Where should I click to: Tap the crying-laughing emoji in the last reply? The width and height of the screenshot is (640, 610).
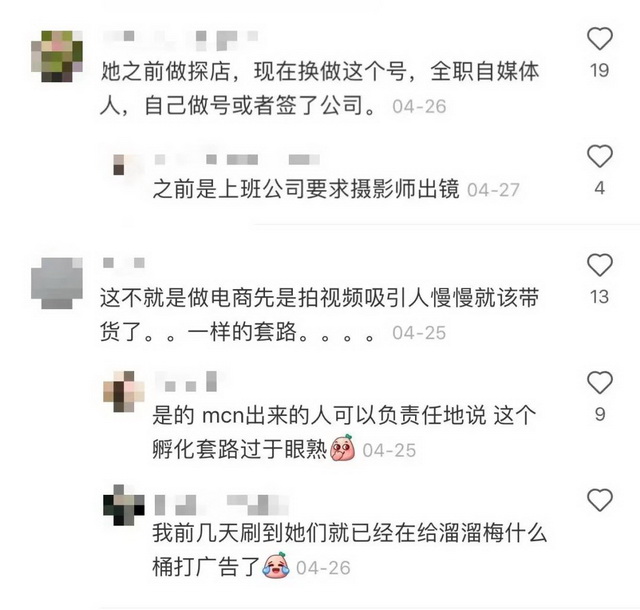pos(276,566)
